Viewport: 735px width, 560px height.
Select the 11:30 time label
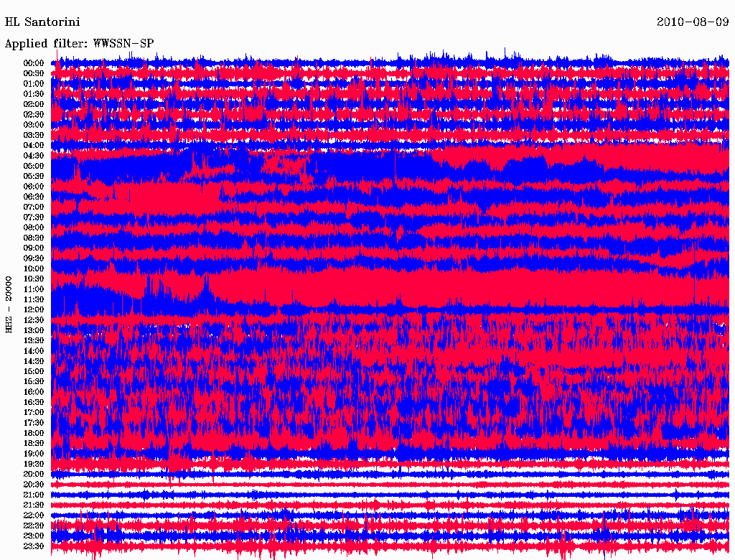[33, 299]
